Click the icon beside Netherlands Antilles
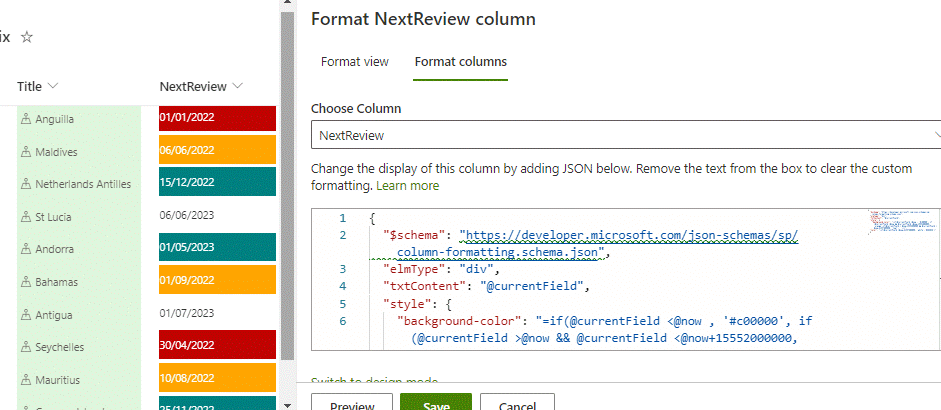The image size is (941, 410). tap(26, 184)
